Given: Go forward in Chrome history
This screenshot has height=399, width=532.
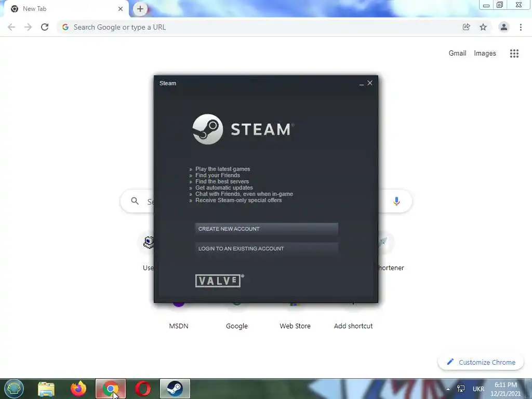Looking at the screenshot, I should click(28, 27).
